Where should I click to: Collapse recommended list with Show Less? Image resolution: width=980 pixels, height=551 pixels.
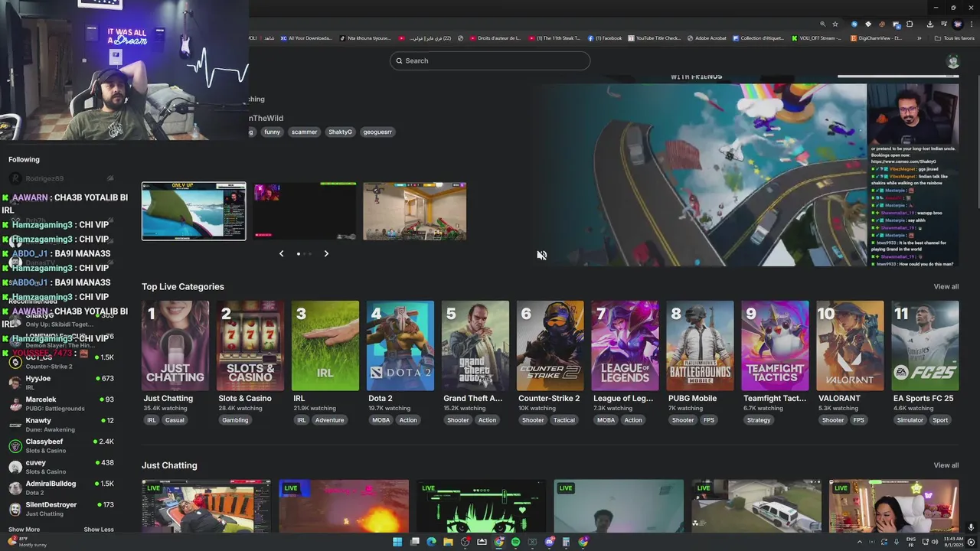(99, 530)
